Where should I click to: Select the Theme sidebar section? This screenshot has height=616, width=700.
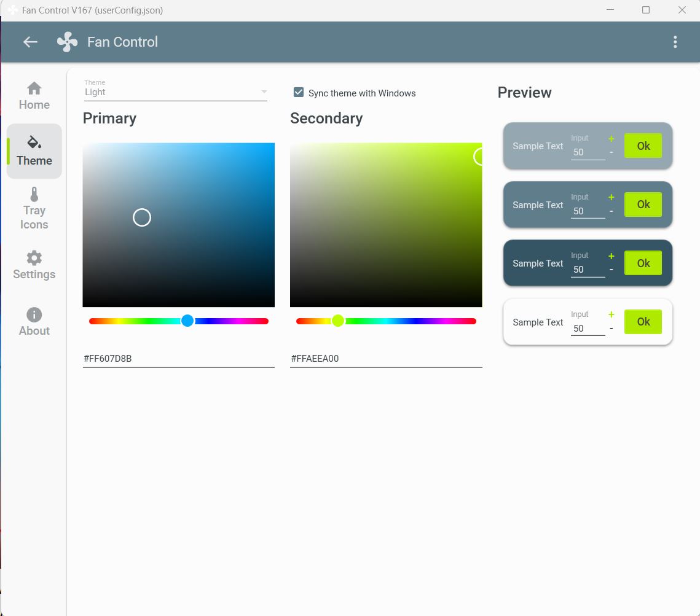click(34, 151)
